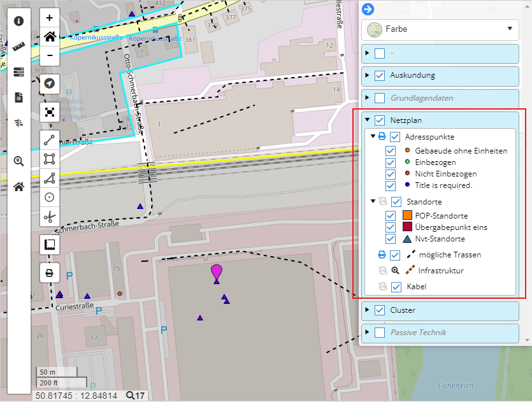Click the print button in the map toolbar
The width and height of the screenshot is (532, 402).
(50, 273)
